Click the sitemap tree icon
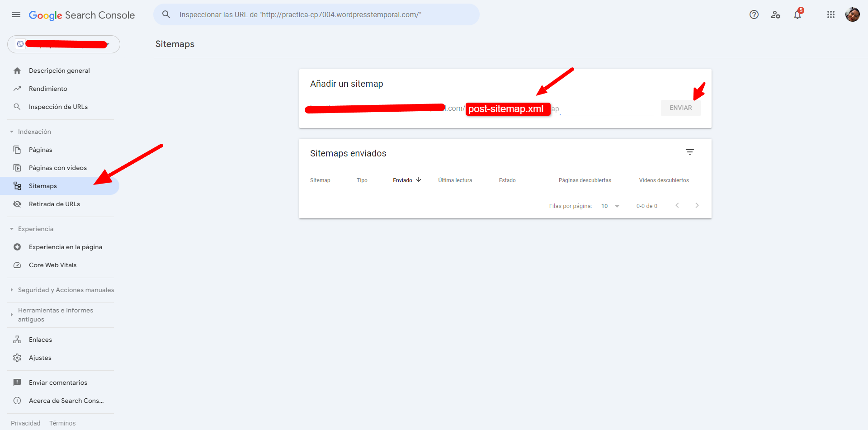Image resolution: width=868 pixels, height=430 pixels. [x=17, y=186]
